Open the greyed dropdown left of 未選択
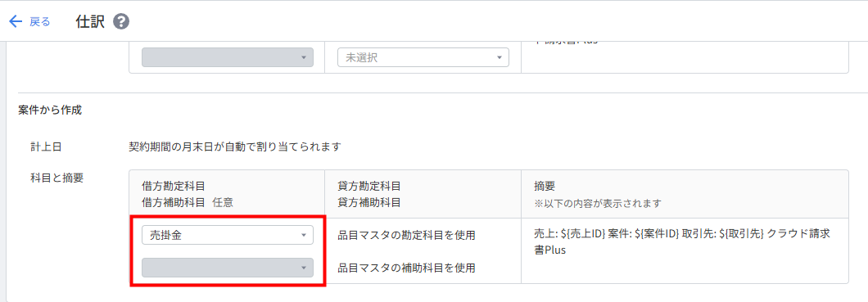 (x=228, y=57)
